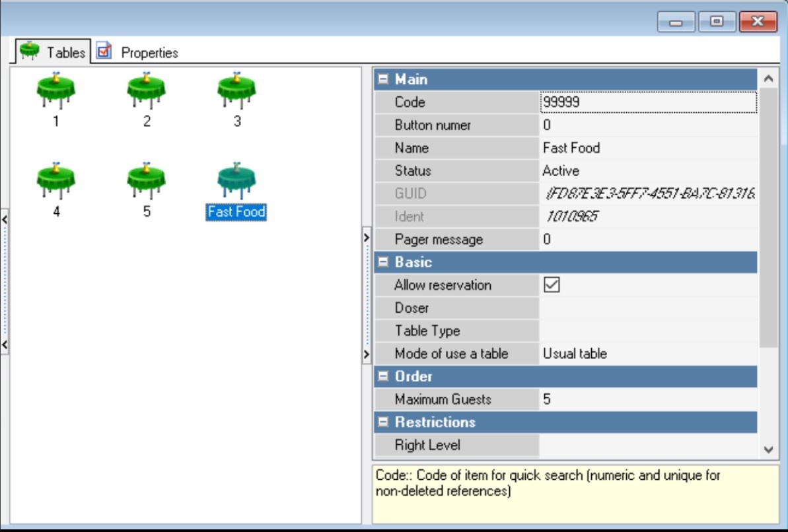Uncheck the Allow reservation checkbox
The width and height of the screenshot is (788, 532).
(552, 285)
